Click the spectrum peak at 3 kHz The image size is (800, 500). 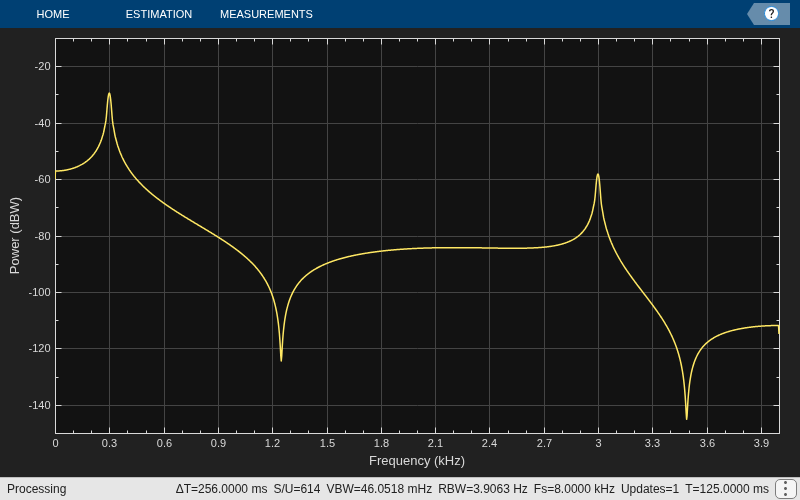click(598, 175)
